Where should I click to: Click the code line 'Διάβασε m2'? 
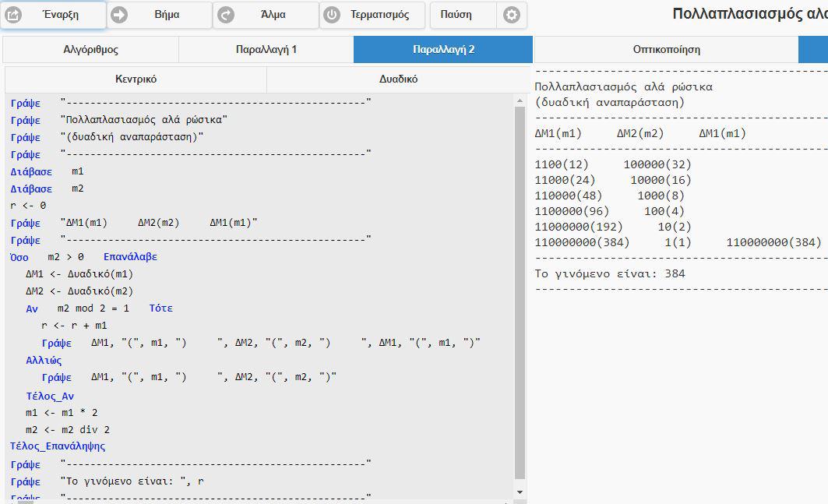pos(47,189)
